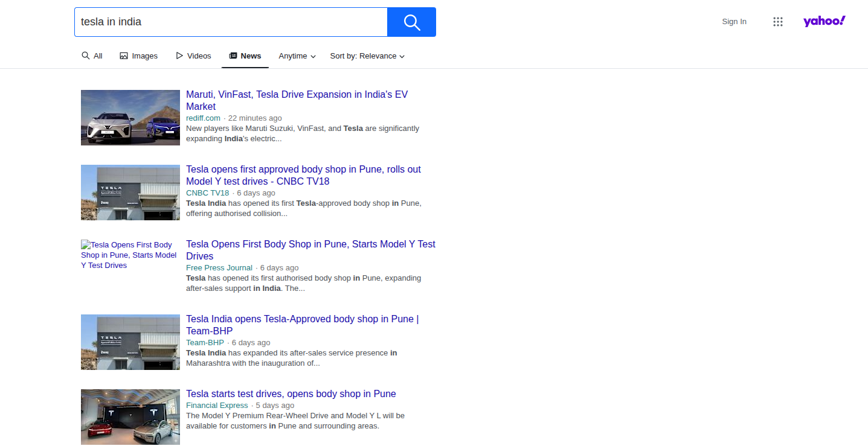This screenshot has height=446, width=868.
Task: Open Tesla starts test drives headline
Action: pos(291,394)
